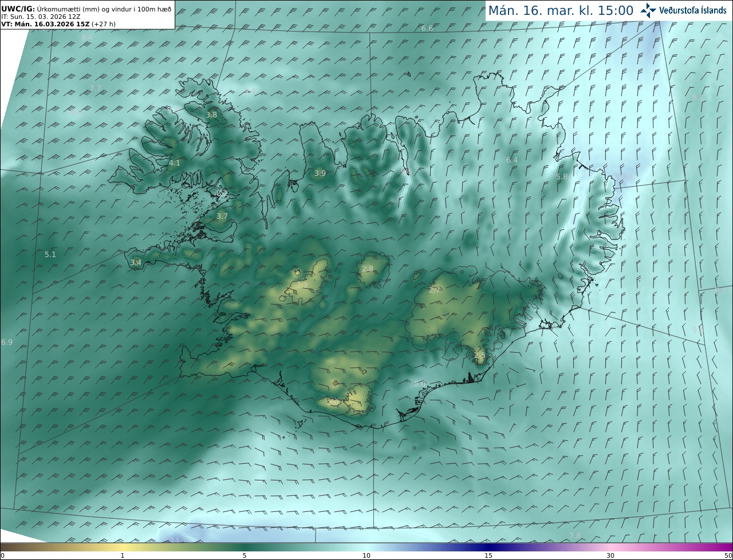This screenshot has height=560, width=733.
Task: Click the 6.9 value at the left edge
Action: click(x=7, y=342)
